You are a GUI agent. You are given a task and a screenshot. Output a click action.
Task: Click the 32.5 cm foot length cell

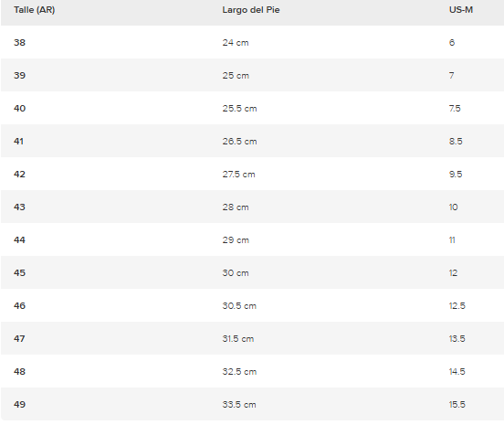pos(239,372)
